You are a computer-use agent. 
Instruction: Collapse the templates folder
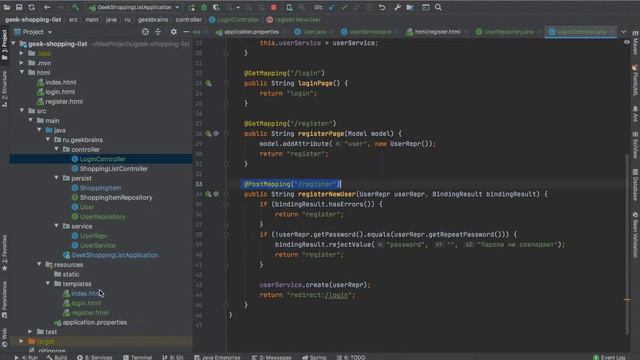(48, 283)
